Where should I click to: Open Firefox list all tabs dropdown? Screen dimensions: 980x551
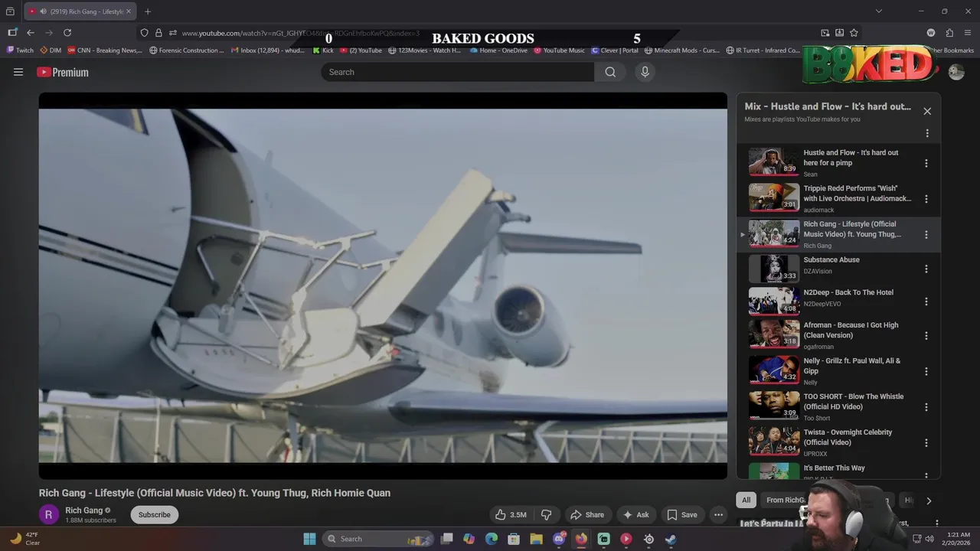[879, 11]
